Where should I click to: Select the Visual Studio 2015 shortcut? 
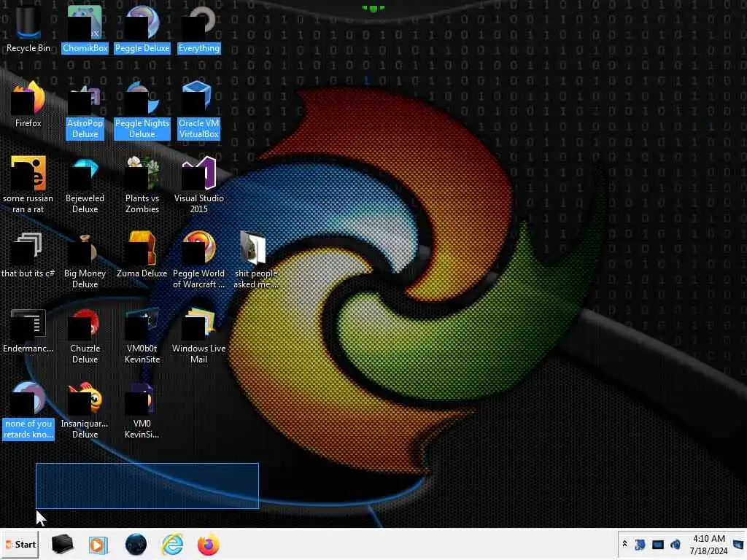pos(199,184)
